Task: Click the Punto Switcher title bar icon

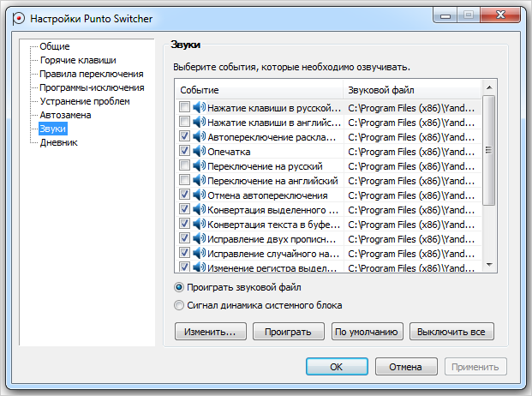Action: (18, 18)
